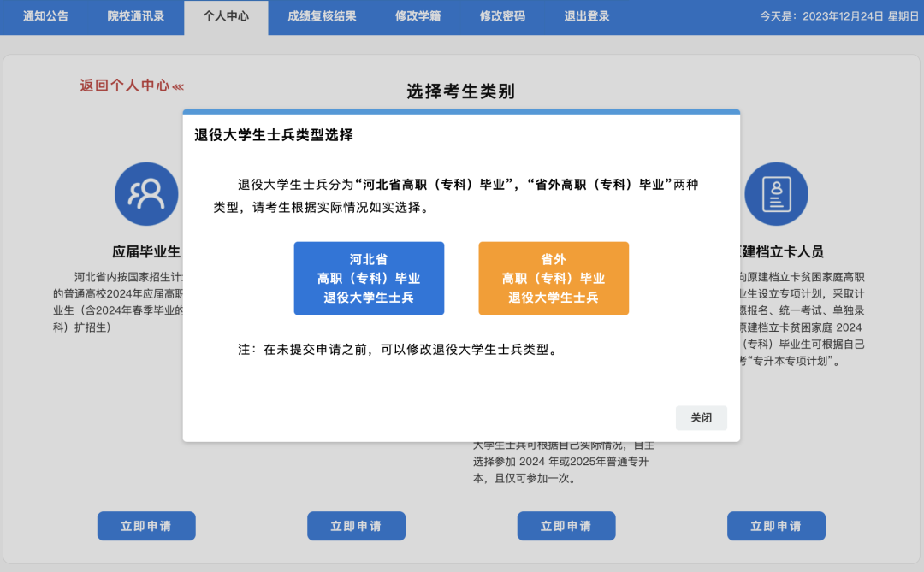The image size is (924, 572).
Task: Click the group-of-people icon above 应届毕业生
Action: point(145,194)
